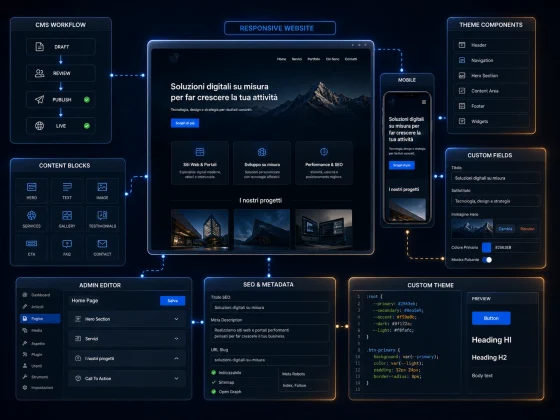560x420 pixels.
Task: Select the Contact block envelope icon
Action: tap(102, 244)
